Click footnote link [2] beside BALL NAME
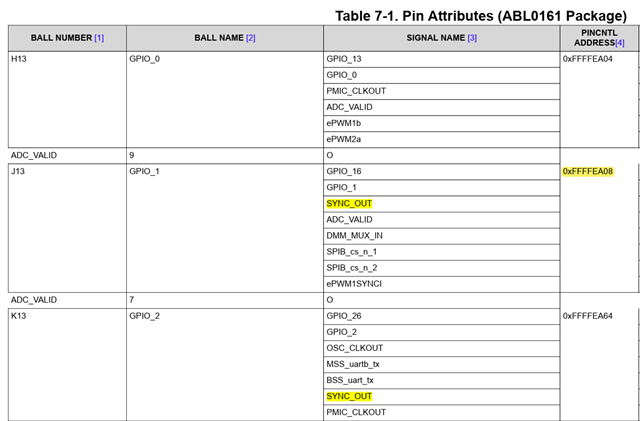 251,38
